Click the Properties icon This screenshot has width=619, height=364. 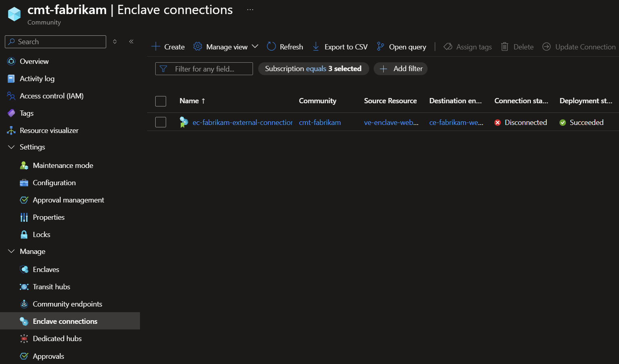coord(24,217)
